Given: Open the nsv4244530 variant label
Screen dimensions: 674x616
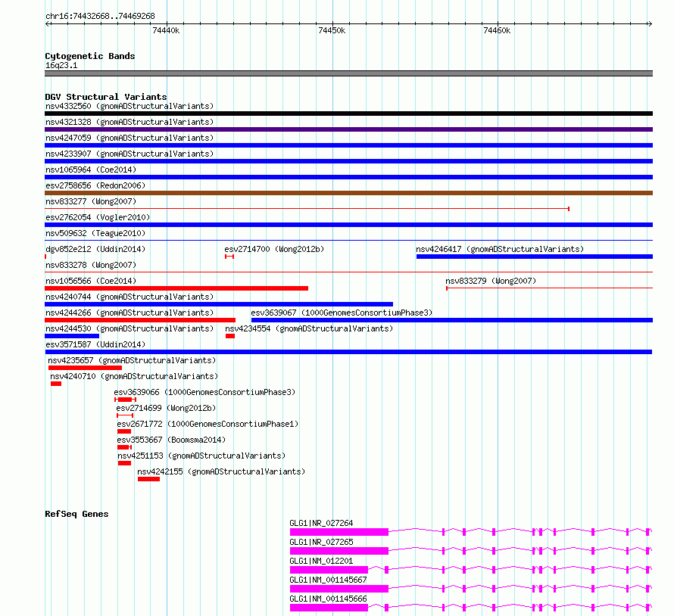Looking at the screenshot, I should [129, 328].
